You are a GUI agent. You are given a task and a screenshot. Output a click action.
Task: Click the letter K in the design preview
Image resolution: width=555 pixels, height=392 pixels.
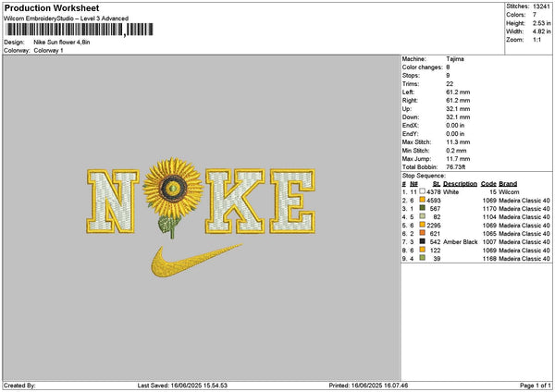[235, 202]
